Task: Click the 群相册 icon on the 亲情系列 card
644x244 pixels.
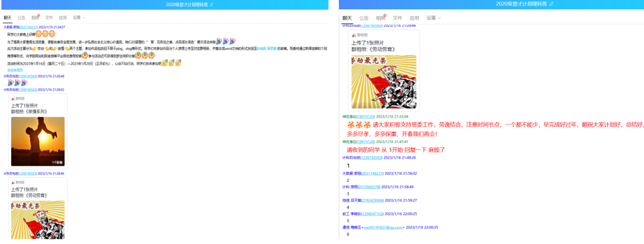Action: tap(13, 99)
